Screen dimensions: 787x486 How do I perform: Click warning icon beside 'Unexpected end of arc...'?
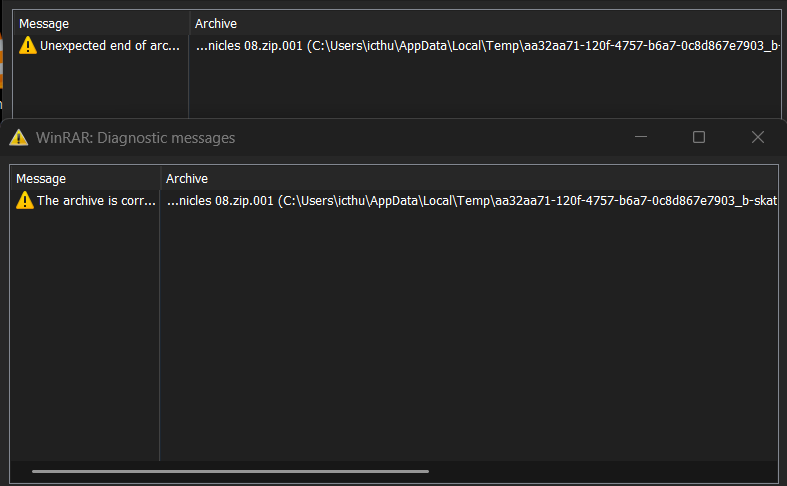point(28,45)
